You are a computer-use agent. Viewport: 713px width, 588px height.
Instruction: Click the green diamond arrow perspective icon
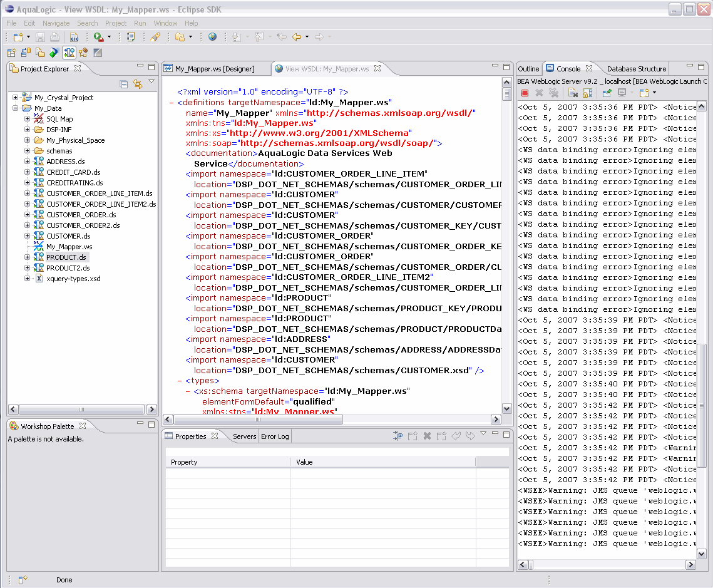tap(54, 53)
